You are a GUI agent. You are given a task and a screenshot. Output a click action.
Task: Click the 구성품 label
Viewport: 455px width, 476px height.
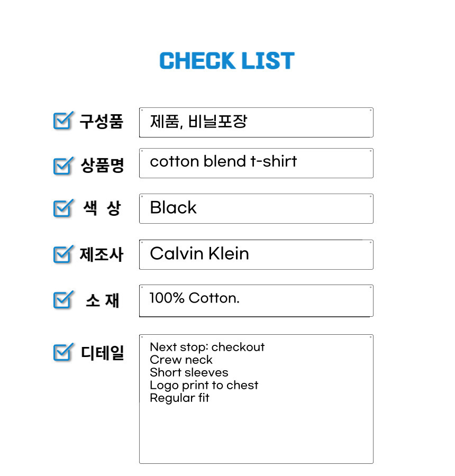point(101,121)
